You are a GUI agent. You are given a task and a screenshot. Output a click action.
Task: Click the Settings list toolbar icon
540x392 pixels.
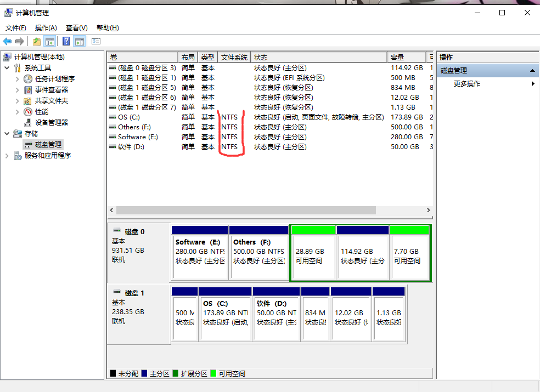(x=96, y=42)
